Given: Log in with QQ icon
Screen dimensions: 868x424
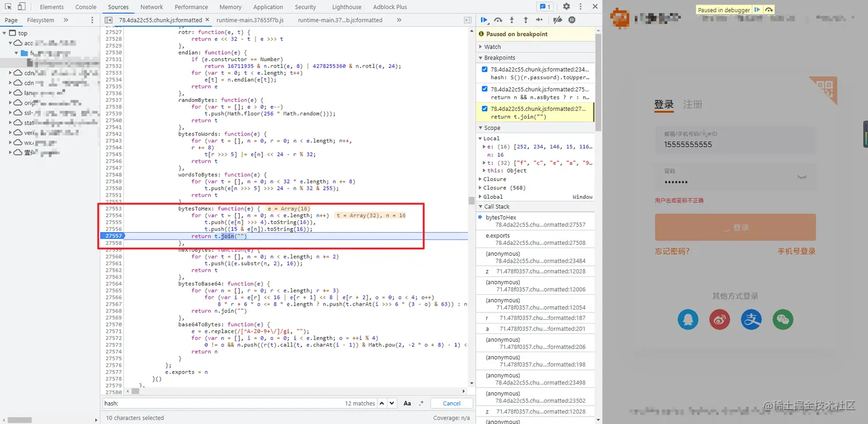Looking at the screenshot, I should coord(688,319).
